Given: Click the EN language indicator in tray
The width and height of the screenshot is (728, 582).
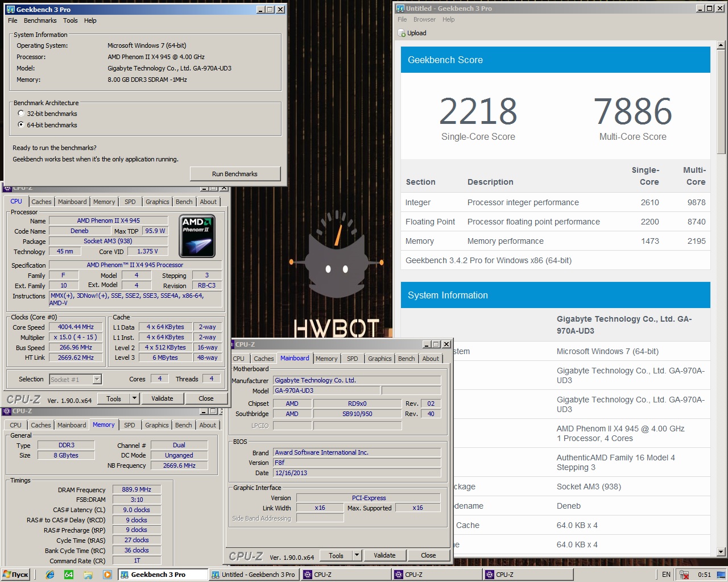Looking at the screenshot, I should click(666, 575).
